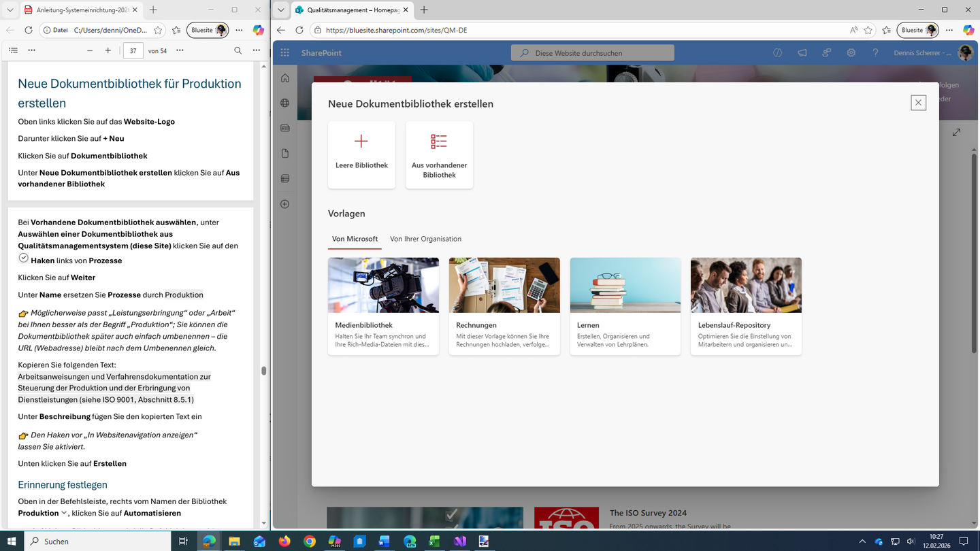Expand the browser tab list chevron in SharePoint window
The image size is (980, 551).
pos(280,10)
